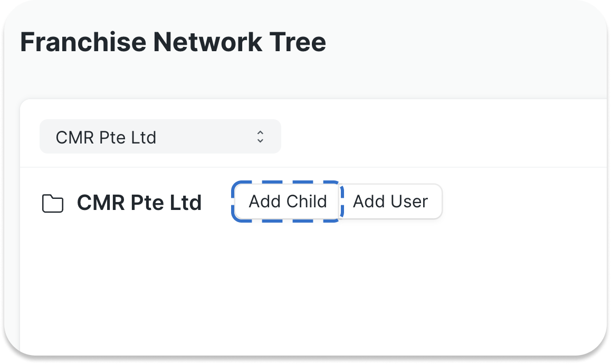Focus the dashed-outlined Add Child button
The width and height of the screenshot is (611, 364).
(288, 202)
